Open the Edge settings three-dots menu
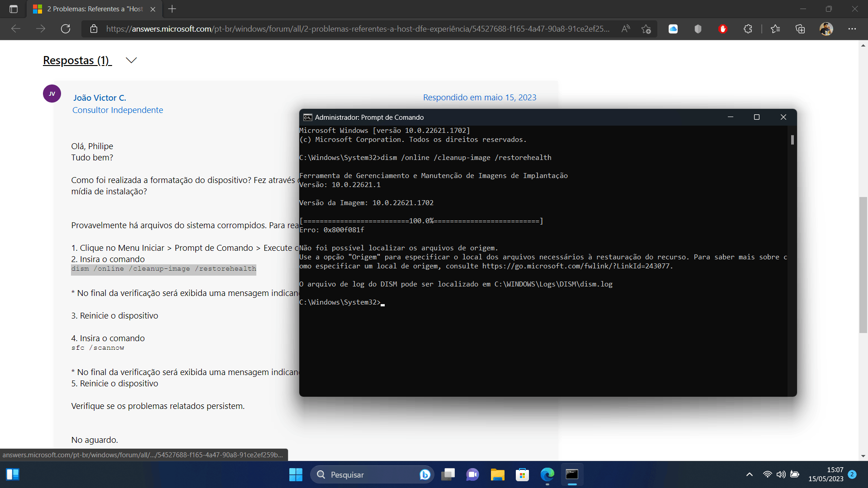 pyautogui.click(x=852, y=29)
